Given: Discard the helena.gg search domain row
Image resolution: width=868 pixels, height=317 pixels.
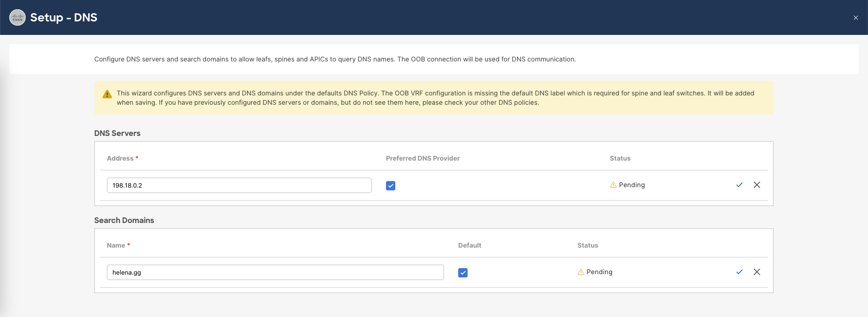Looking at the screenshot, I should click(x=757, y=272).
